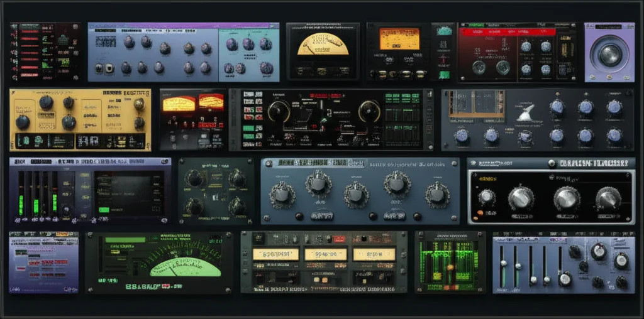Click lower brass knob on yellow panel's right edge
This screenshot has height=319, width=644.
[139, 122]
